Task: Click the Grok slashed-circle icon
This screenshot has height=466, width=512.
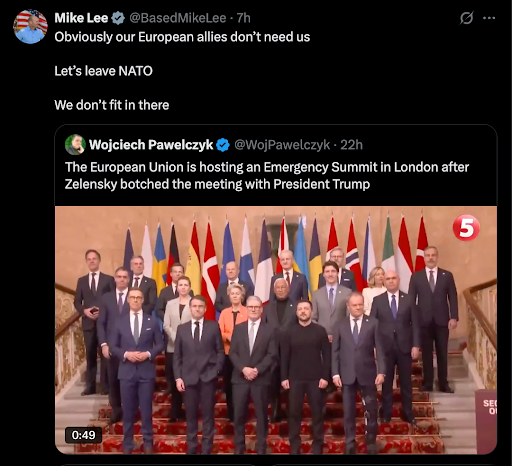Action: [466, 18]
